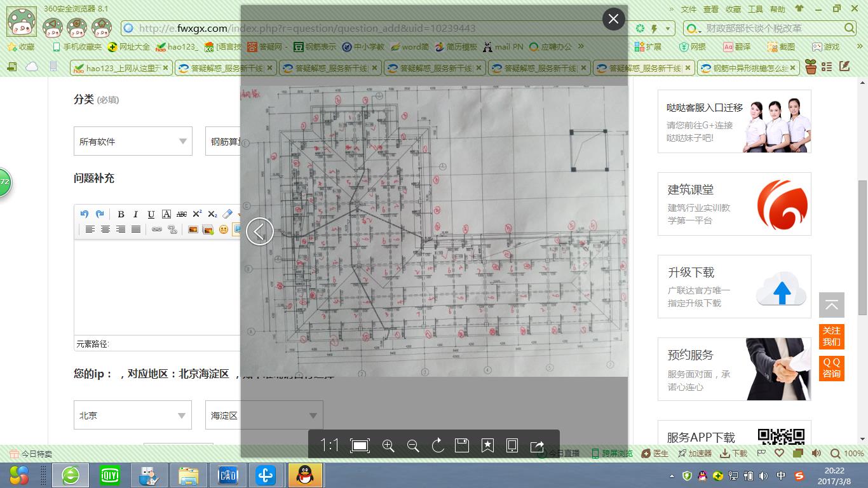Open the 中小学教 bookmark
This screenshot has width=868, height=488.
pos(363,46)
